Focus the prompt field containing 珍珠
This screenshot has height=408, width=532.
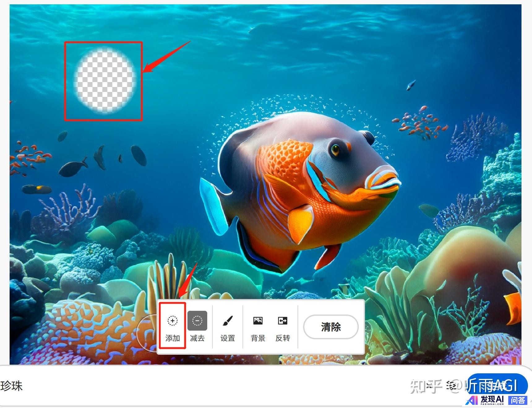coord(186,386)
